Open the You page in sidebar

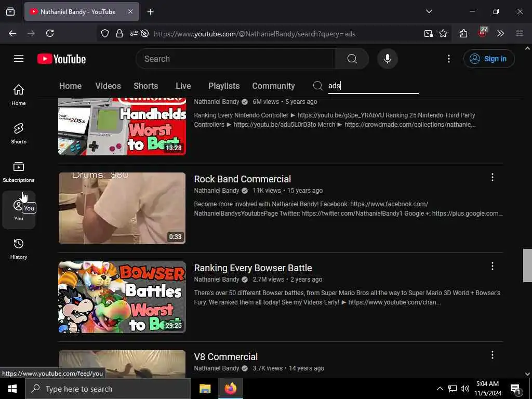pyautogui.click(x=19, y=210)
